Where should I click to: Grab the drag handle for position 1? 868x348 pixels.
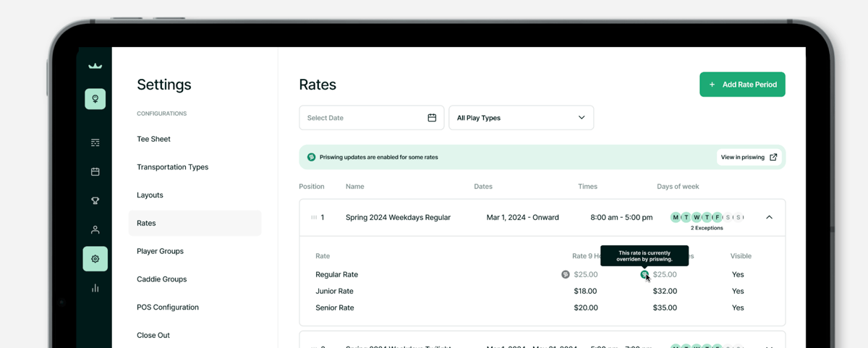click(x=313, y=217)
